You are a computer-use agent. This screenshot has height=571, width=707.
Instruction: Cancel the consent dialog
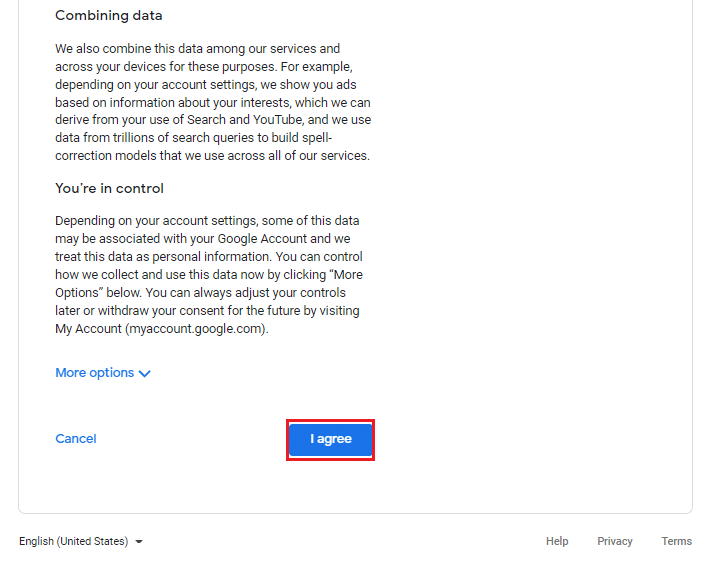[x=76, y=438]
